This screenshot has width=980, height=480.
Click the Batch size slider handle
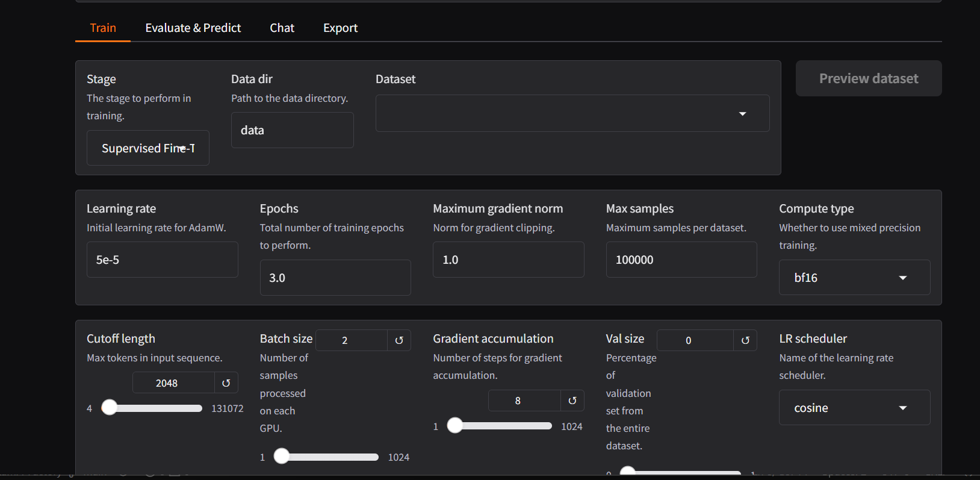pos(282,457)
